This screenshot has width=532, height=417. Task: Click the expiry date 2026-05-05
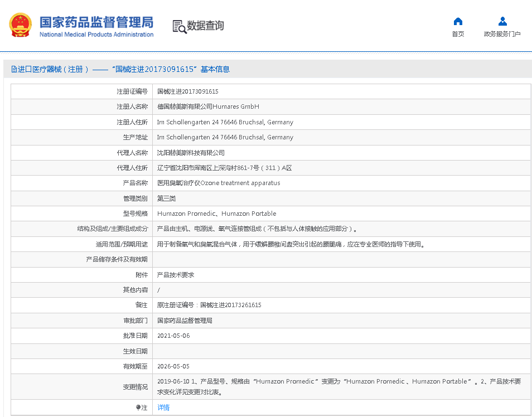(173, 366)
